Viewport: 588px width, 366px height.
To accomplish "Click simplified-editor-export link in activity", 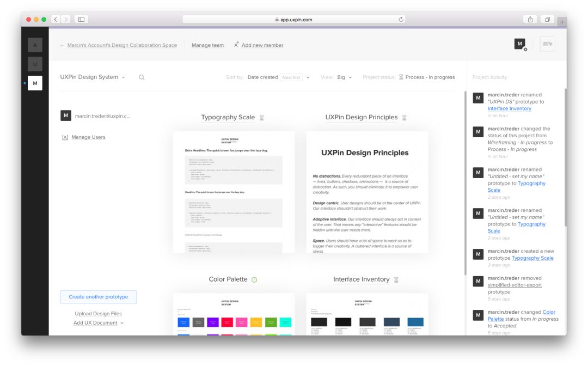I will pyautogui.click(x=514, y=285).
